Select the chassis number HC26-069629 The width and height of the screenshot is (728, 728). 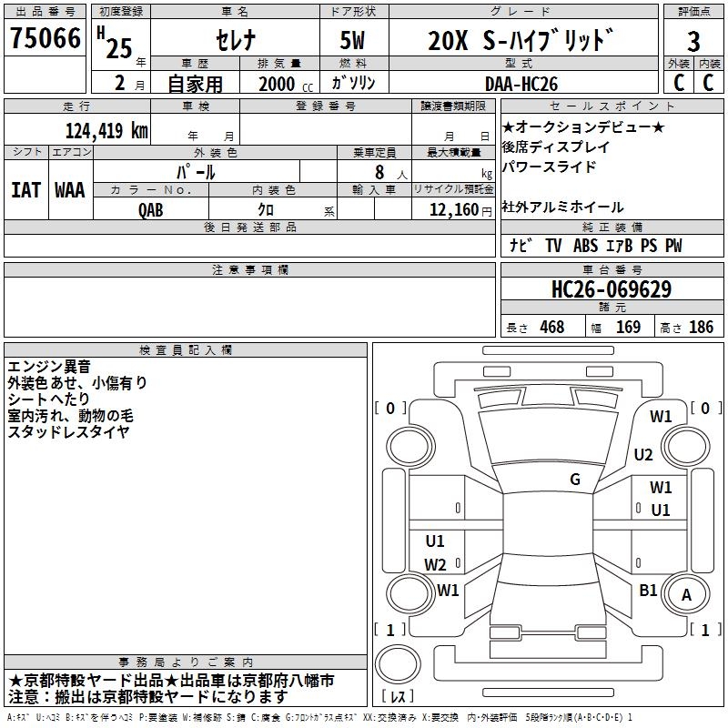tap(612, 289)
